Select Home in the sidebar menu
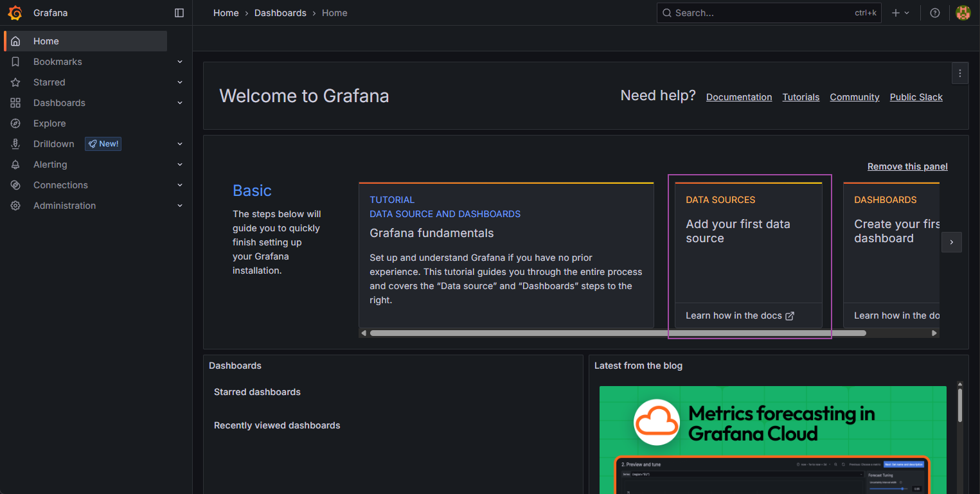Screen dimensions: 980x494 (x=46, y=41)
